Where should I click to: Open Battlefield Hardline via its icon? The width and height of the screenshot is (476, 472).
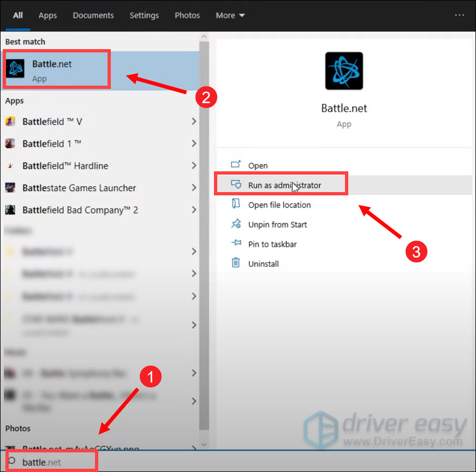pyautogui.click(x=11, y=165)
